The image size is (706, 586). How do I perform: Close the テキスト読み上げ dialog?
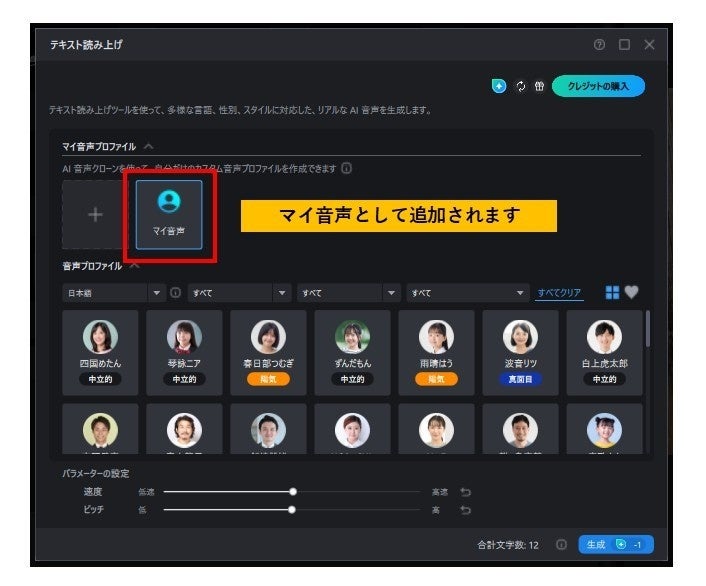[x=649, y=45]
